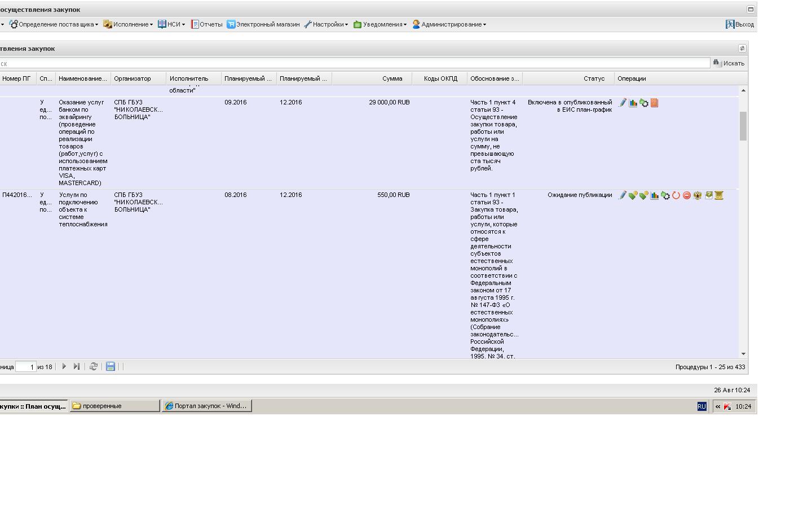Open Исполнение dropdown menu
Viewport: 812px width, 508px height.
click(128, 24)
